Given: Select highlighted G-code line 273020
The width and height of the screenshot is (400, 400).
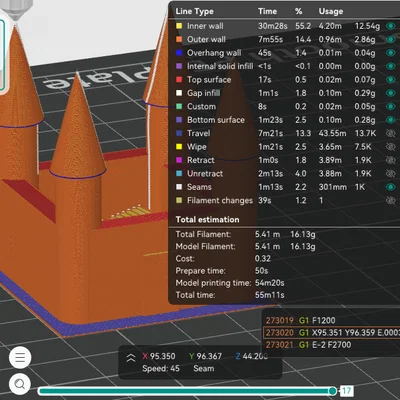Looking at the screenshot, I should point(331,332).
